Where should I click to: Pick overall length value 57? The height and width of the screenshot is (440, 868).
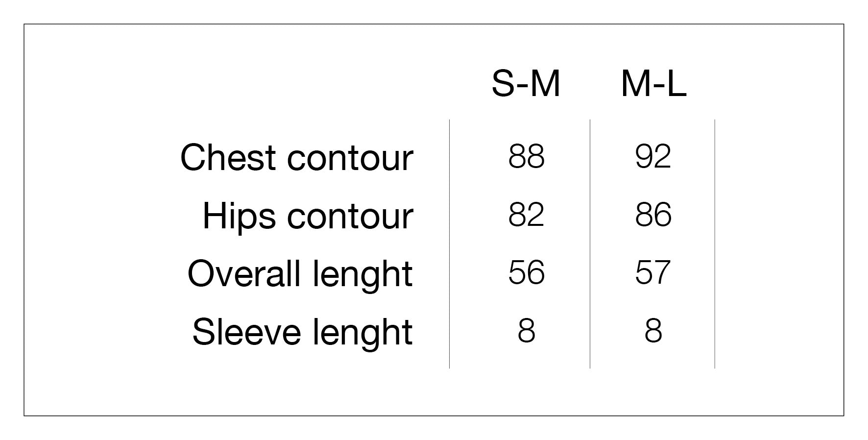tap(653, 272)
